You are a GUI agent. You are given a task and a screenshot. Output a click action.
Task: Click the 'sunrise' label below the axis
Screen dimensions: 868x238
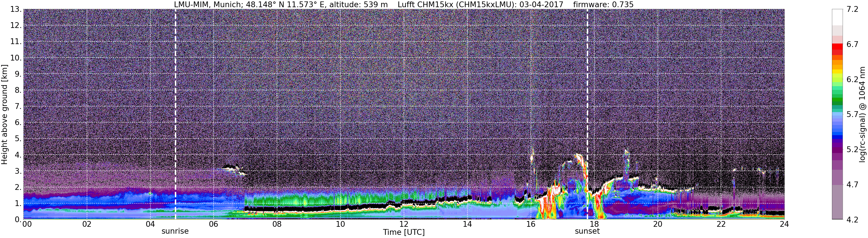(x=175, y=231)
